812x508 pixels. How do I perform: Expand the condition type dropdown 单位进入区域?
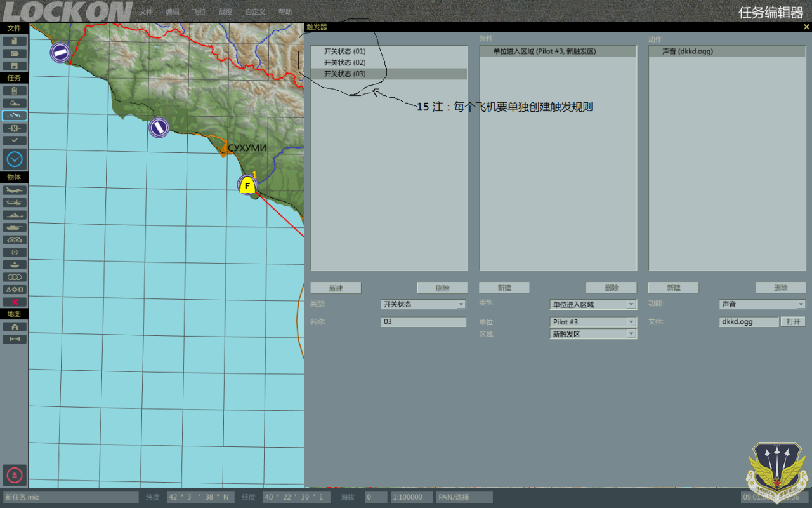[631, 305]
